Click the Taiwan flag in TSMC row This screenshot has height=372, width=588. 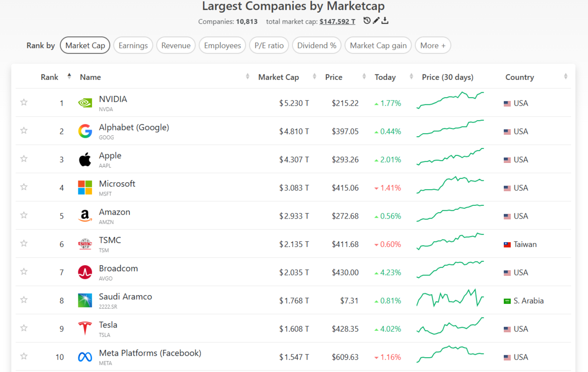[x=507, y=245]
